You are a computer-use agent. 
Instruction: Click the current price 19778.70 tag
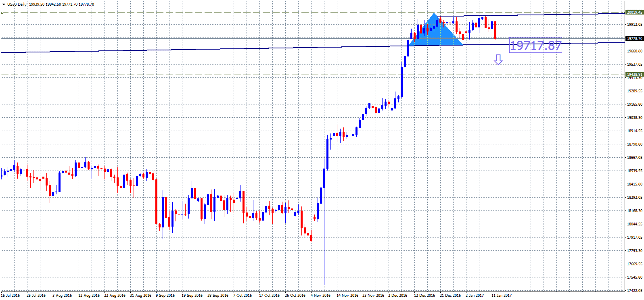click(x=634, y=39)
